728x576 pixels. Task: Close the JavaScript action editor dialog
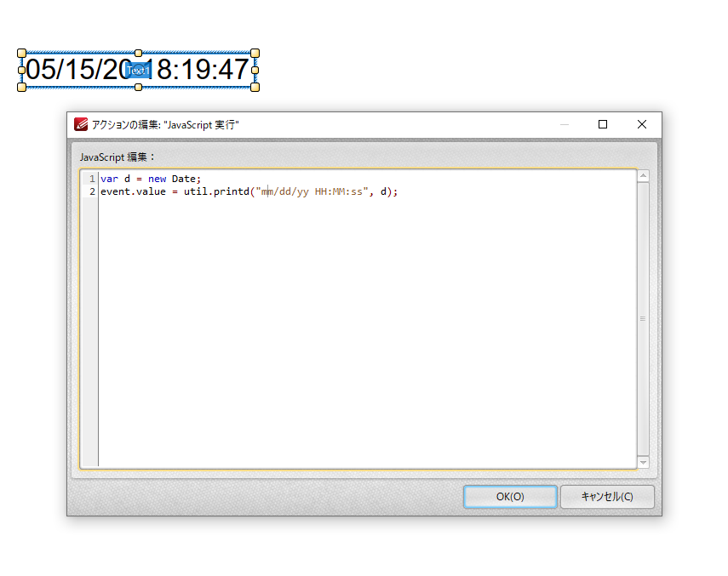click(642, 124)
